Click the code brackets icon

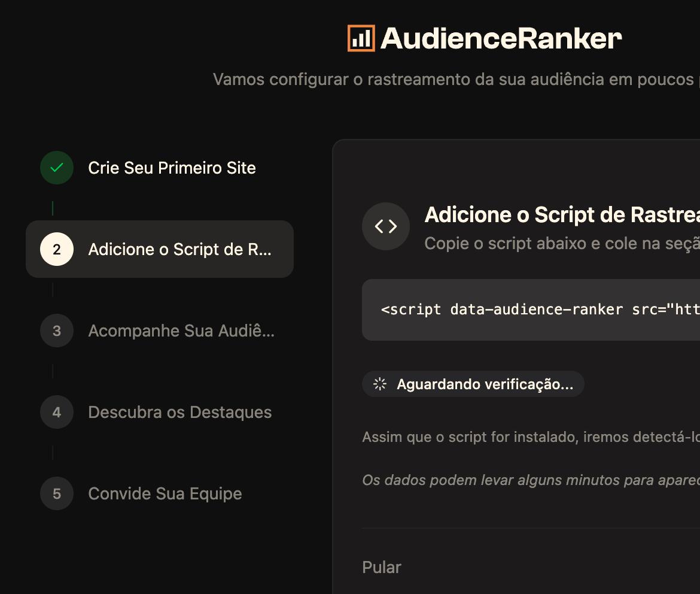pyautogui.click(x=386, y=226)
